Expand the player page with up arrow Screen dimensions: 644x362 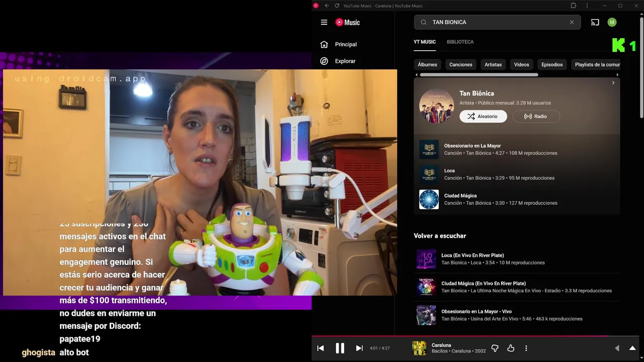click(632, 348)
